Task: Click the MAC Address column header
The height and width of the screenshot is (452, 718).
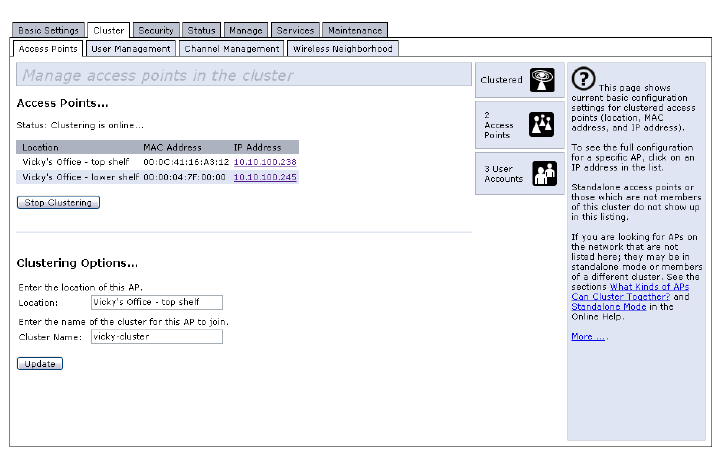Action: coord(172,147)
